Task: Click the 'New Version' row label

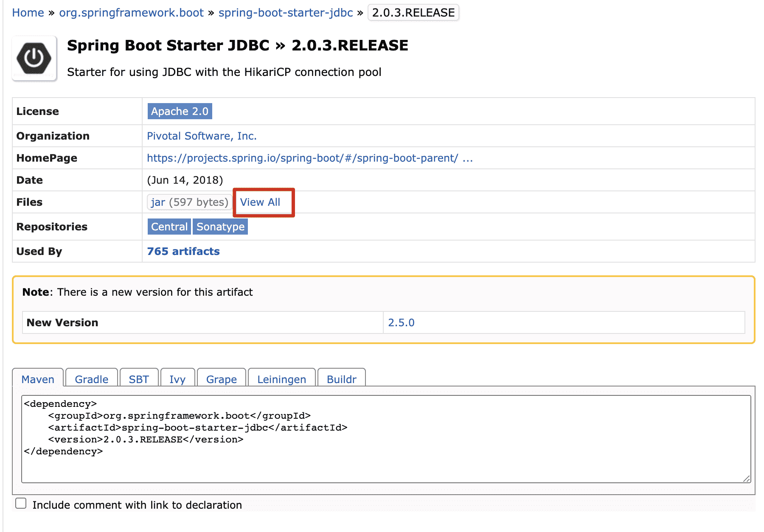Action: (x=62, y=322)
